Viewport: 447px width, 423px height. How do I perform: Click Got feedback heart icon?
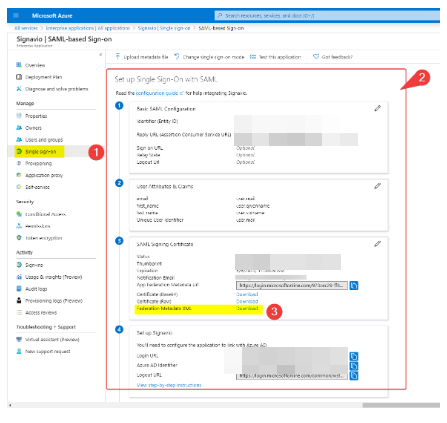(x=316, y=57)
